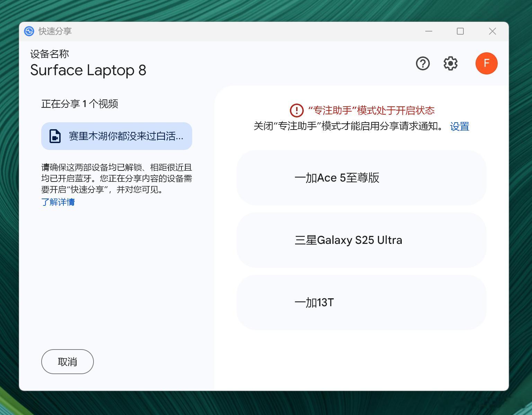The height and width of the screenshot is (415, 532).
Task: Click the 正在分享 1 个视频 heading
Action: pos(80,104)
